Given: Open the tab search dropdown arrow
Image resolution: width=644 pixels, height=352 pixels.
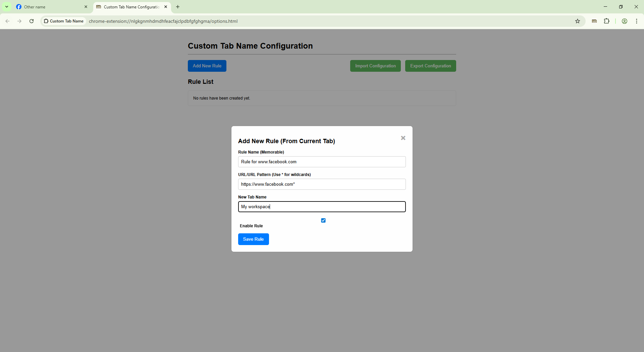Looking at the screenshot, I should click(x=6, y=7).
